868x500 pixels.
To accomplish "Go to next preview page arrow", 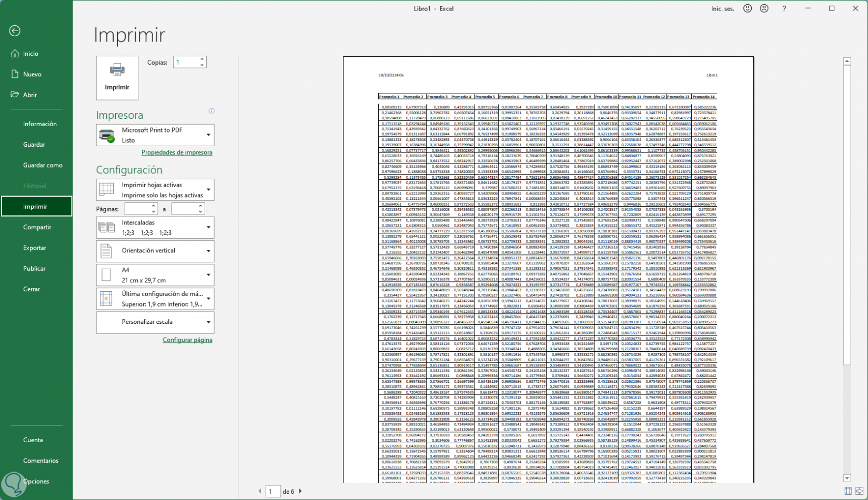I will 300,491.
